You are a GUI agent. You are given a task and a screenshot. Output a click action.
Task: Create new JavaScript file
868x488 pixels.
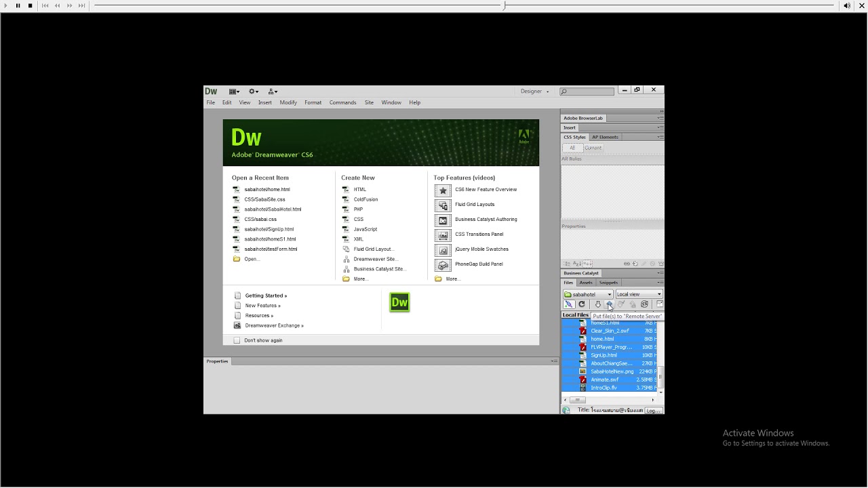click(365, 229)
